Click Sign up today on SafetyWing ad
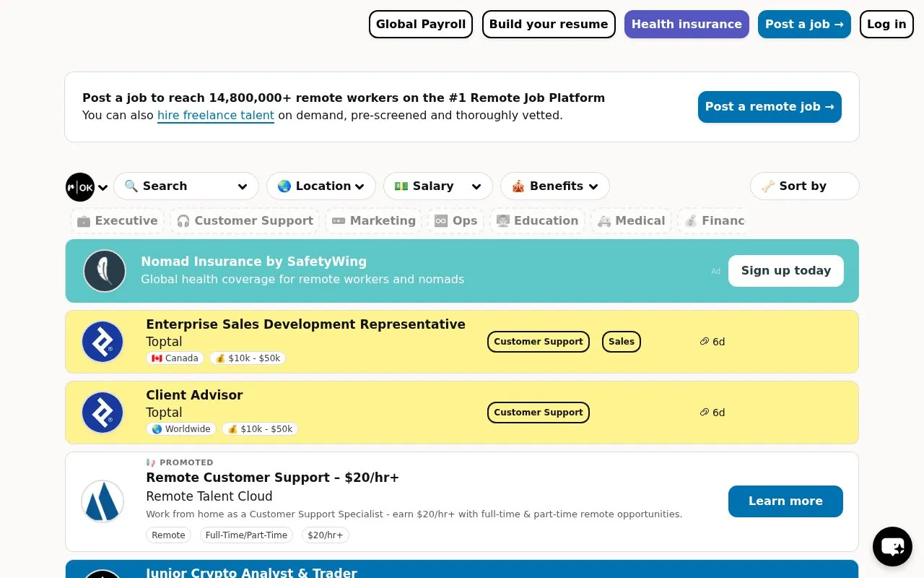The image size is (924, 578). [786, 271]
